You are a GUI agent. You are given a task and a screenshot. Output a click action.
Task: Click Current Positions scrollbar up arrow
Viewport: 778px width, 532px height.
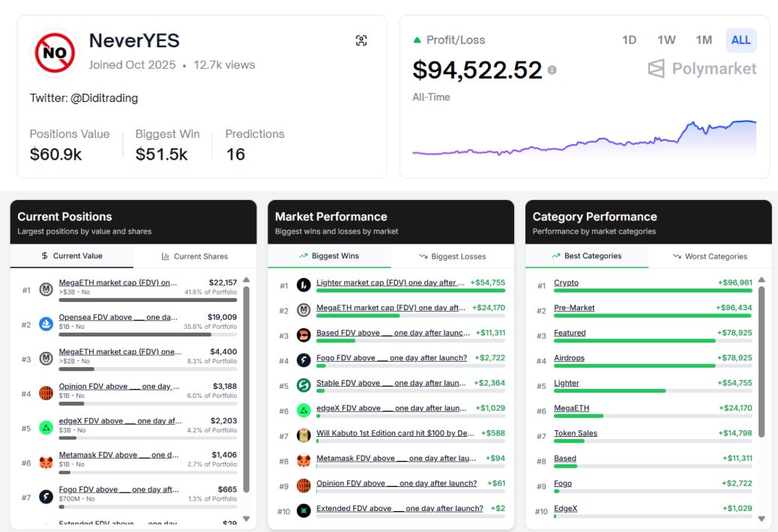(x=246, y=280)
